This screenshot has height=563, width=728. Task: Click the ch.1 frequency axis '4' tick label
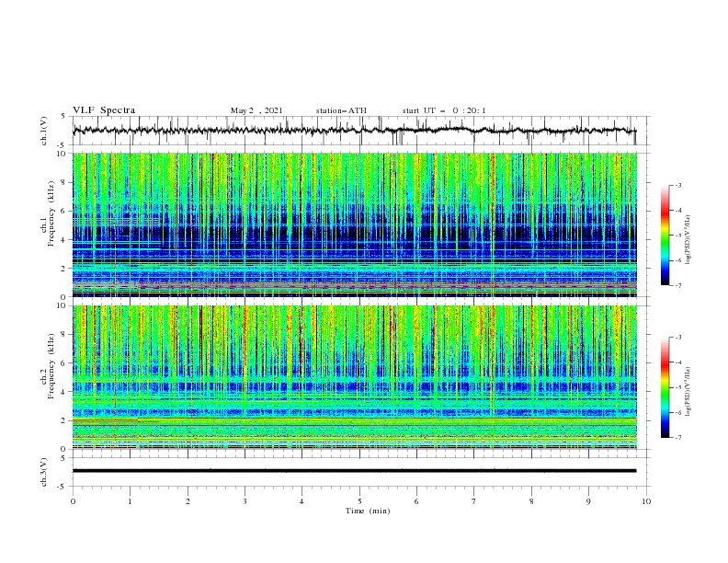point(65,240)
